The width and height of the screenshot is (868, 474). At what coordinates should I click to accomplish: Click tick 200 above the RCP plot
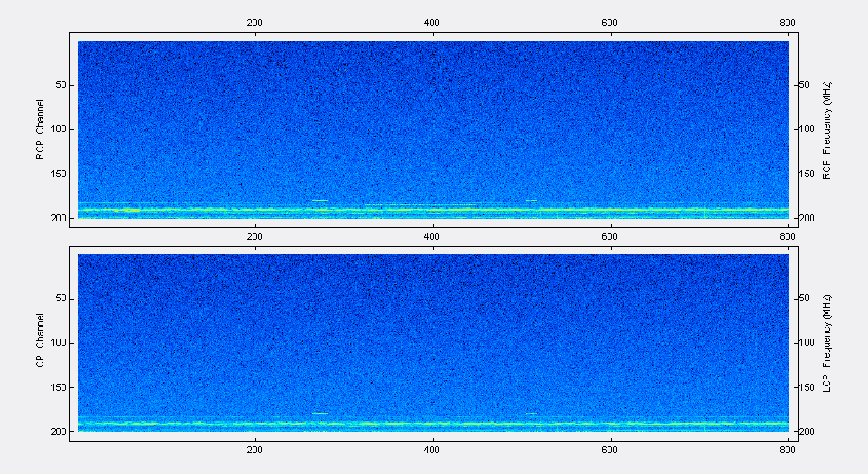click(x=254, y=23)
